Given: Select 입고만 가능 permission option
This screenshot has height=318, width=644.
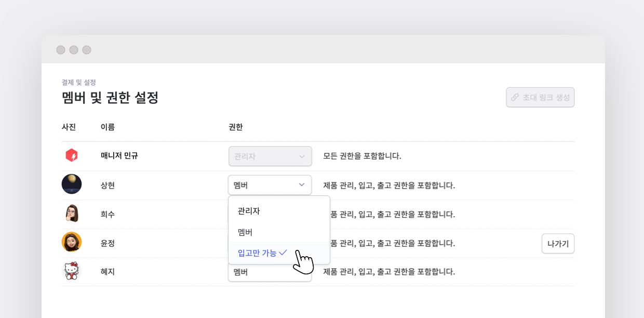Looking at the screenshot, I should 257,253.
